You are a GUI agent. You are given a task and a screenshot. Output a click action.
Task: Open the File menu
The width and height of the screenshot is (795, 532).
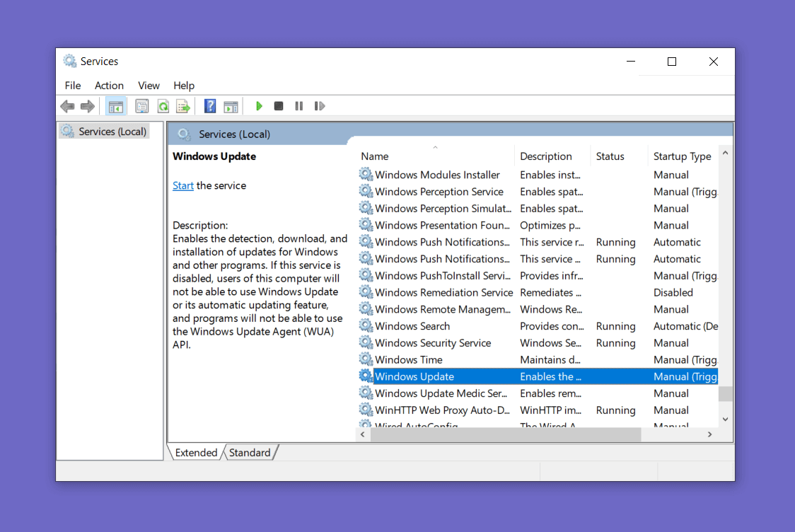[73, 85]
